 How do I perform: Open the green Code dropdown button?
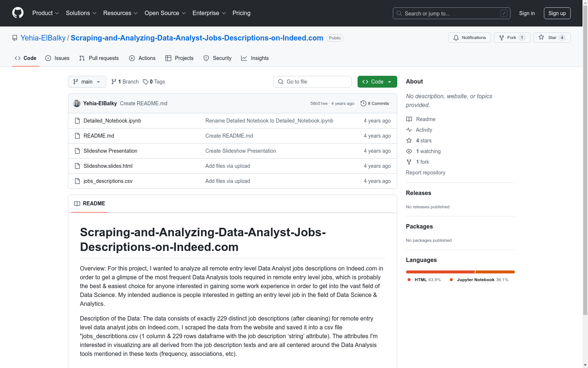(x=377, y=82)
